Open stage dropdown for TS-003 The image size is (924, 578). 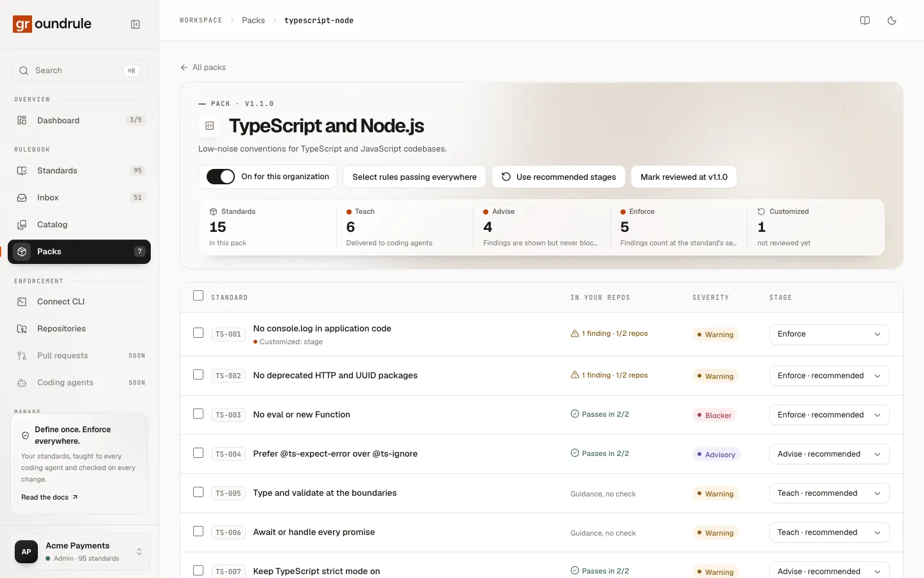tap(829, 415)
